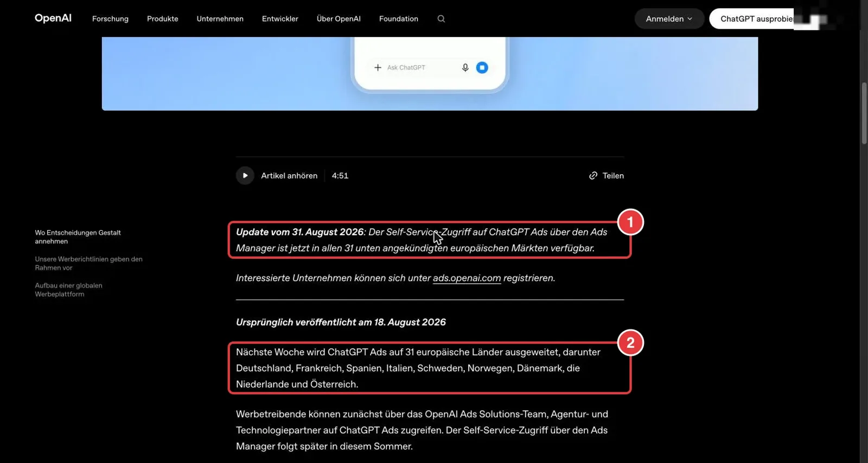868x463 pixels.
Task: Click the plus icon in Ask ChatGPT box
Action: pos(378,67)
